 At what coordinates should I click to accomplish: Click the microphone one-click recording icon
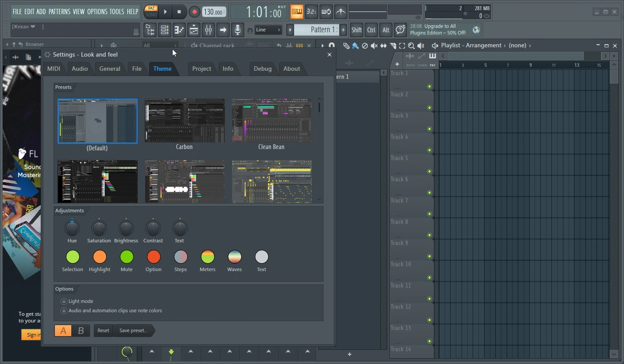tap(238, 30)
